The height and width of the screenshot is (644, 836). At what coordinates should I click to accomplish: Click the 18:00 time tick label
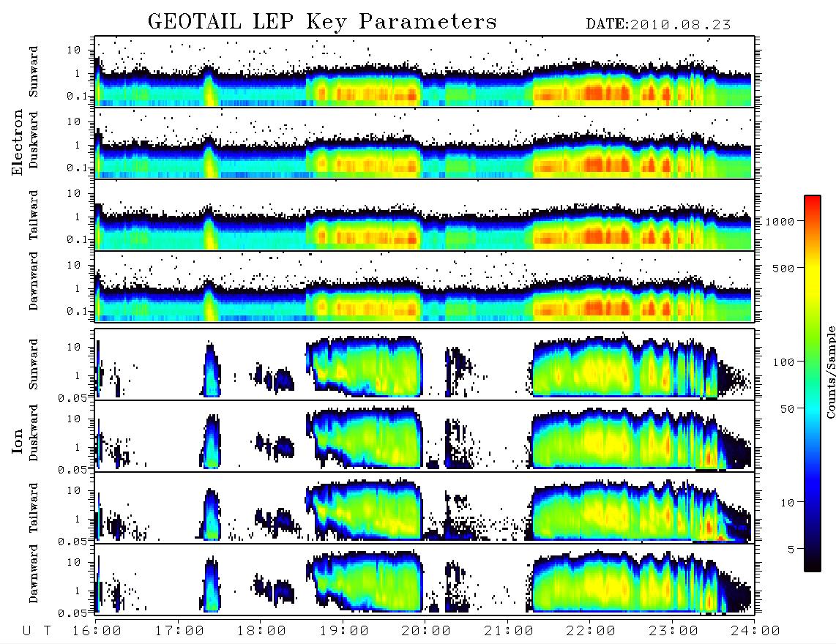pos(261,632)
